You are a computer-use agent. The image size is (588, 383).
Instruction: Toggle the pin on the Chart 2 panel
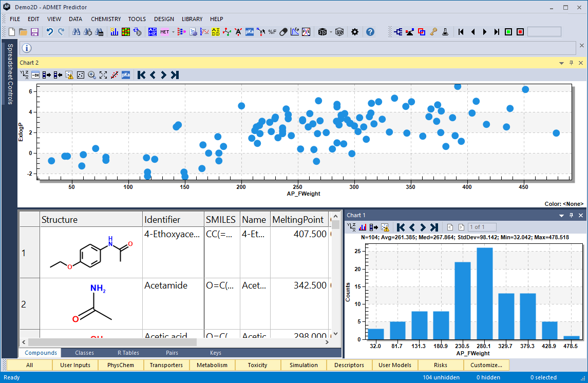(571, 63)
